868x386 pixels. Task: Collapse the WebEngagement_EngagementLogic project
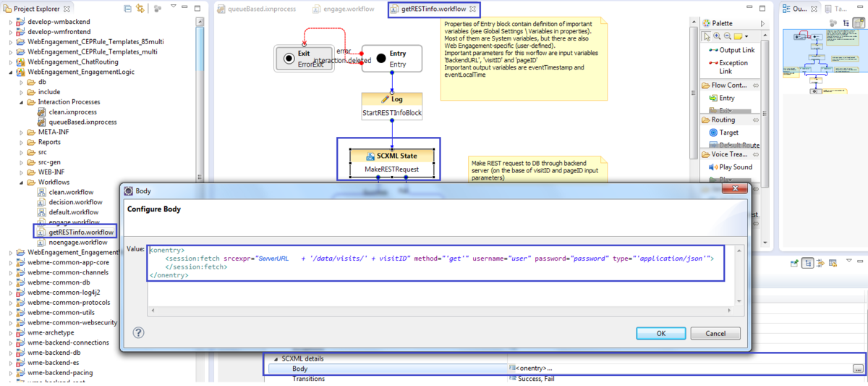(x=11, y=72)
